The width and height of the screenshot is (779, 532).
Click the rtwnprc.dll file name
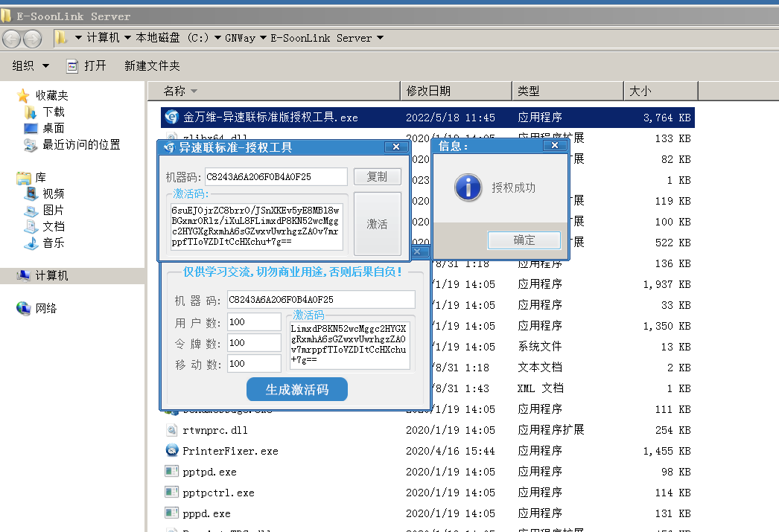[x=215, y=430]
